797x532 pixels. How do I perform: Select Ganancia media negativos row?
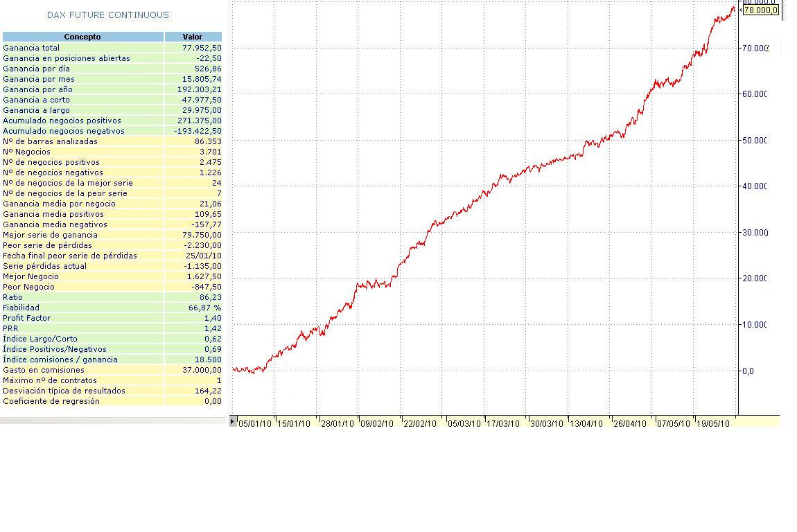(112, 224)
